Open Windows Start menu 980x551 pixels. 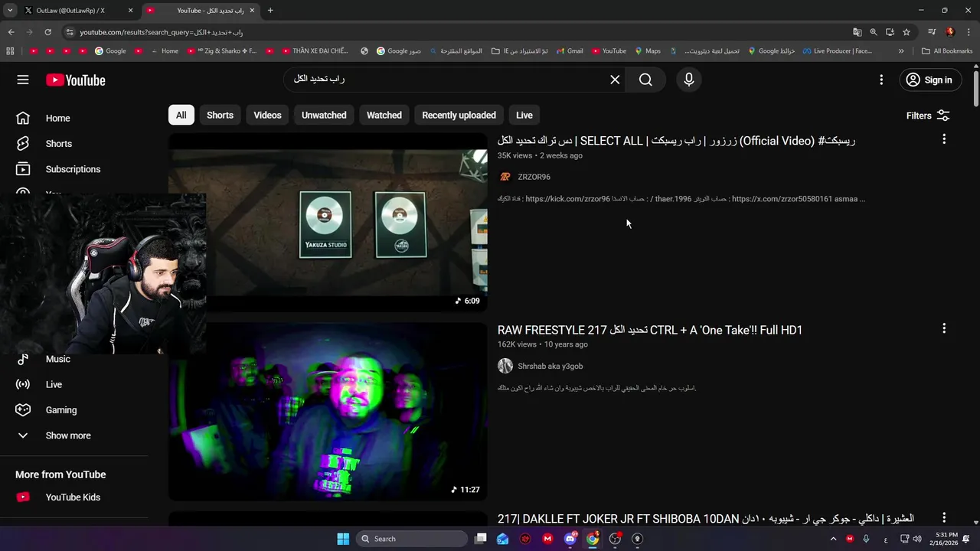pyautogui.click(x=343, y=539)
